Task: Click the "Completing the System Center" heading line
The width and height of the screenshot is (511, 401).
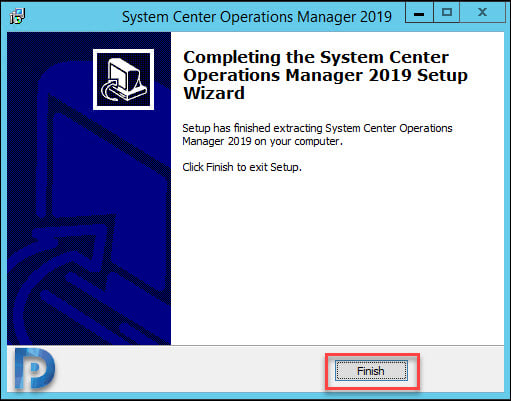Action: 316,57
